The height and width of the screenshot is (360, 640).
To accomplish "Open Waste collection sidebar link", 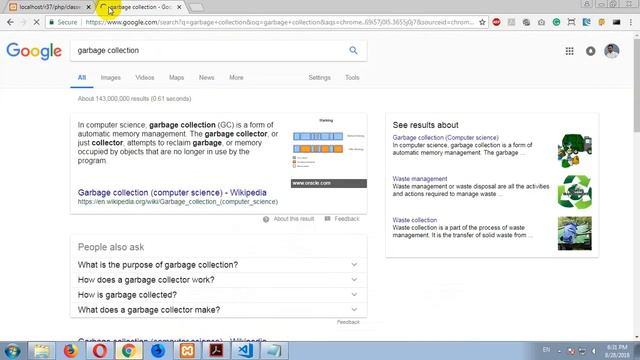I will tap(415, 220).
